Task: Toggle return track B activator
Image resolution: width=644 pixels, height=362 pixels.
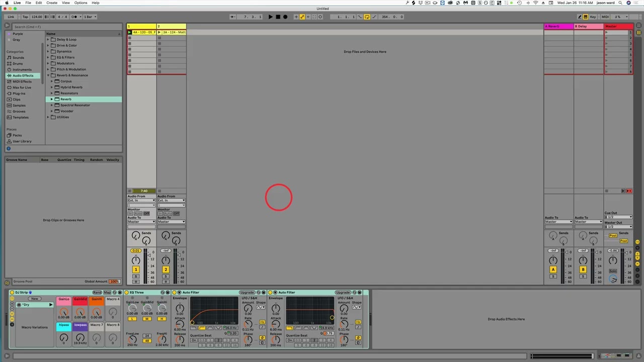Action: point(583,269)
